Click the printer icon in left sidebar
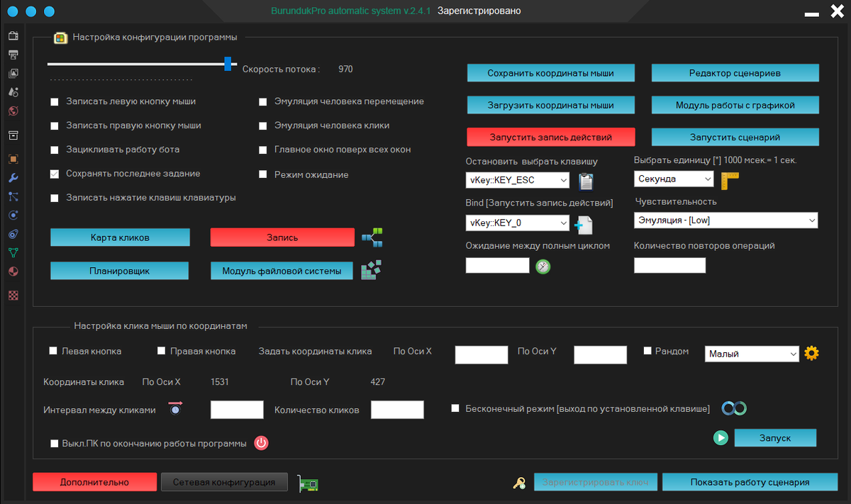Image resolution: width=851 pixels, height=504 pixels. [x=13, y=55]
